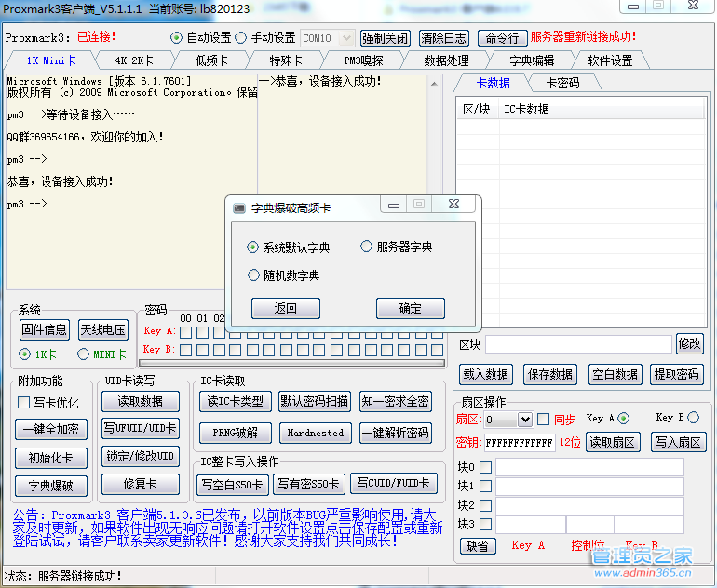Image resolution: width=717 pixels, height=588 pixels.
Task: Click the 写CUID/FUID卡 button
Action: point(394,484)
